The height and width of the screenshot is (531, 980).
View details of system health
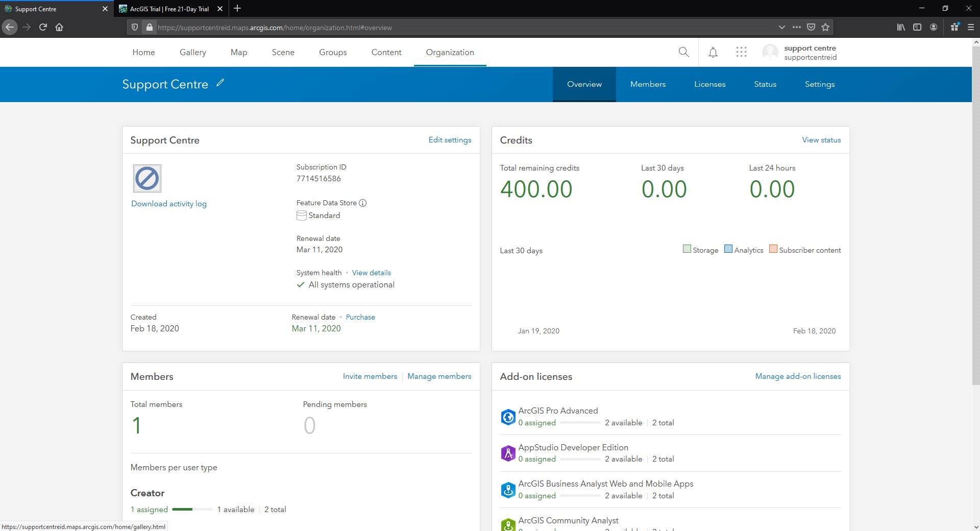(x=372, y=273)
